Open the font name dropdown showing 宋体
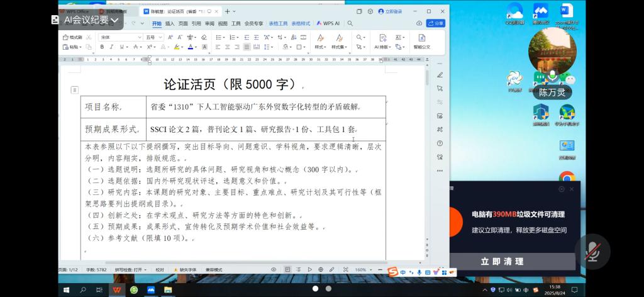 tap(121, 37)
